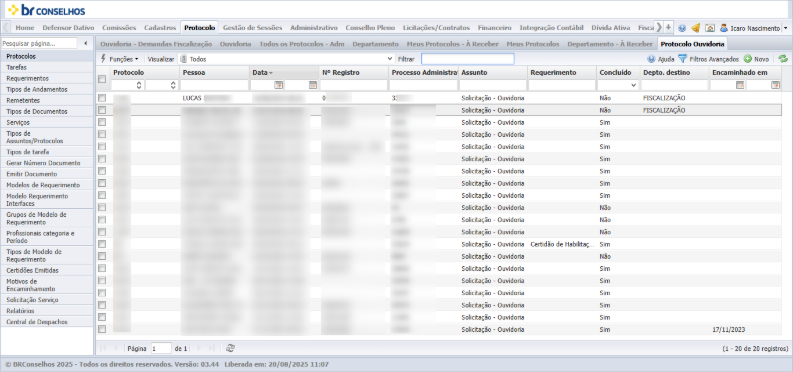This screenshot has height=372, width=793.
Task: Switch to the Meus Protocolos tab
Action: pos(533,44)
